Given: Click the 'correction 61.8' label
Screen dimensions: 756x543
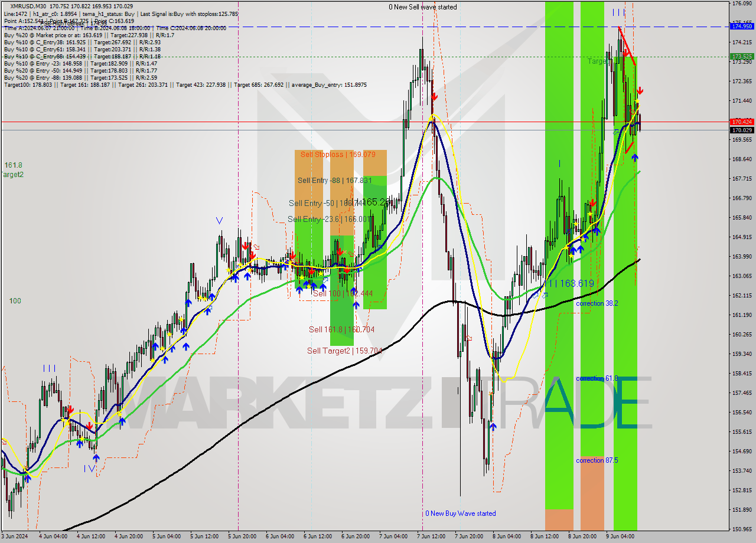Looking at the screenshot, I should [x=597, y=378].
